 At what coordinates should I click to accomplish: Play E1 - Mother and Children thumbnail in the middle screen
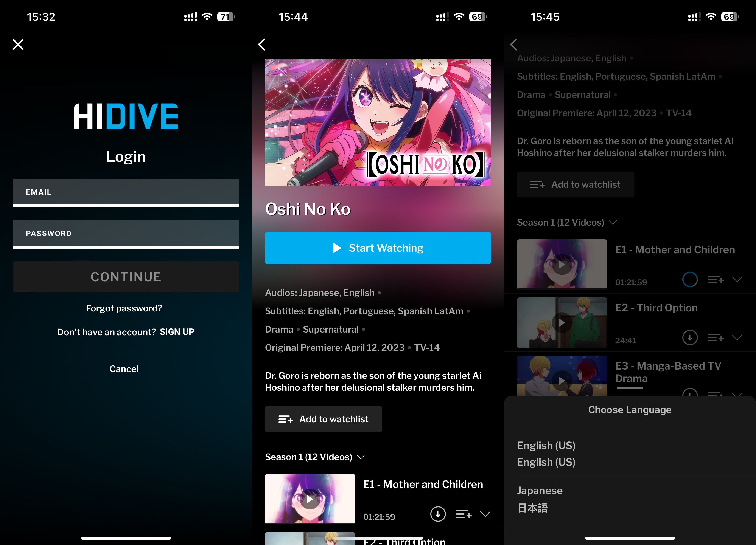click(x=310, y=499)
